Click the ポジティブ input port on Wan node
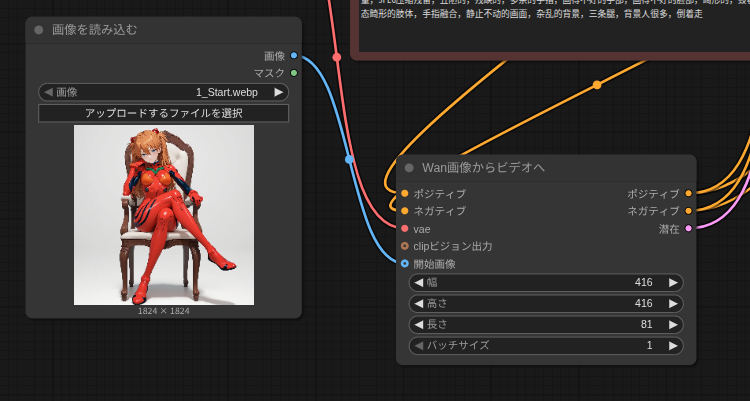Viewport: 750px width, 401px height. point(404,193)
